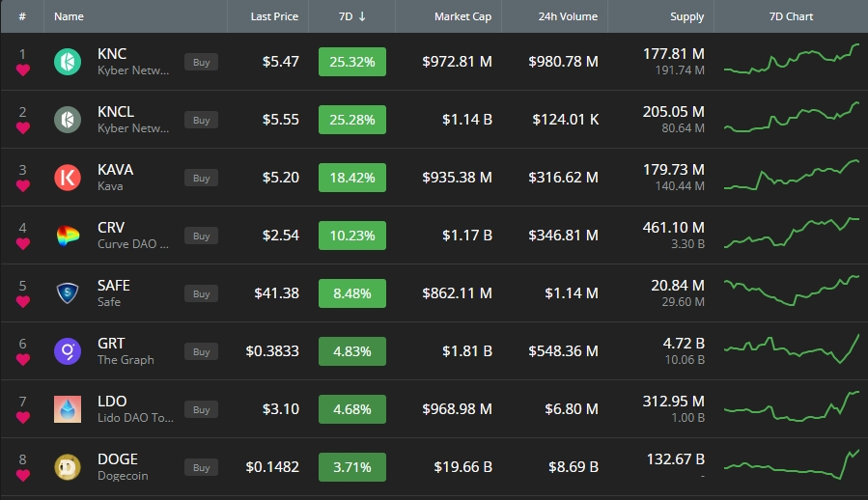This screenshot has height=500, width=868.
Task: Click the KNC ticker name
Action: [112, 54]
